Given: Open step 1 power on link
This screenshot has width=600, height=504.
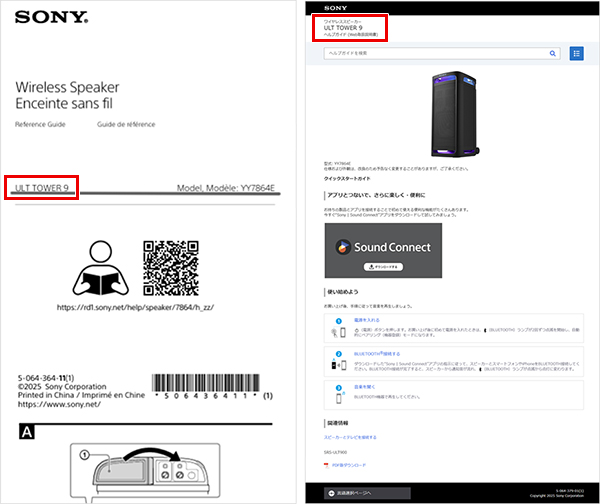Looking at the screenshot, I should [366, 320].
